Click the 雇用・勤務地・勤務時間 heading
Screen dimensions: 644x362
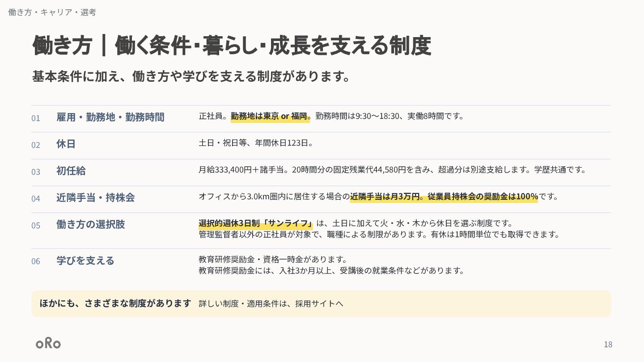click(x=110, y=117)
